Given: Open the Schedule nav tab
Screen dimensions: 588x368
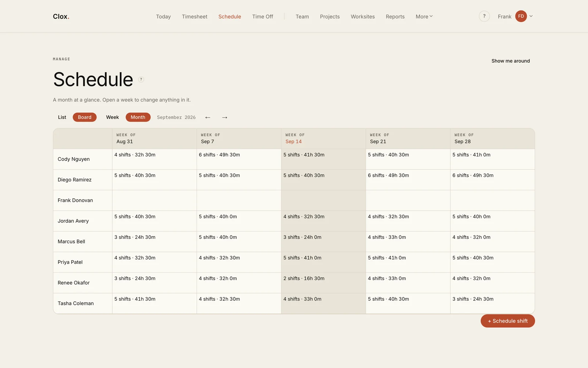Looking at the screenshot, I should 230,17.
